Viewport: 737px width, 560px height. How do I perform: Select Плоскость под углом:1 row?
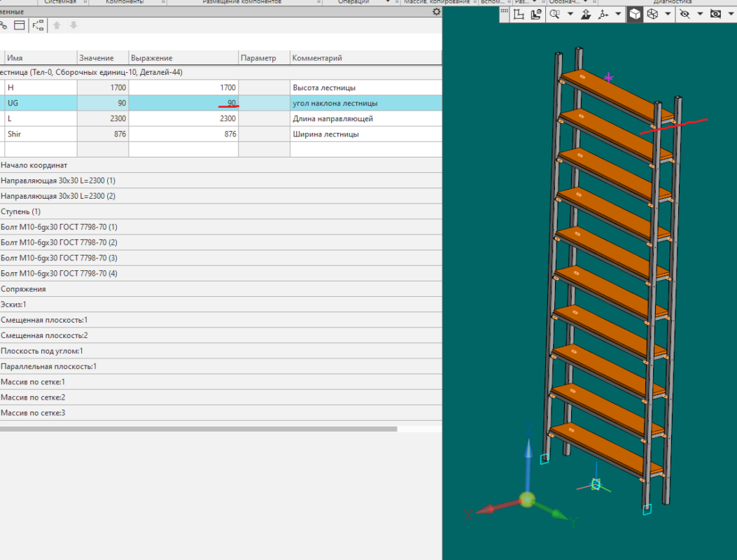[x=221, y=351]
